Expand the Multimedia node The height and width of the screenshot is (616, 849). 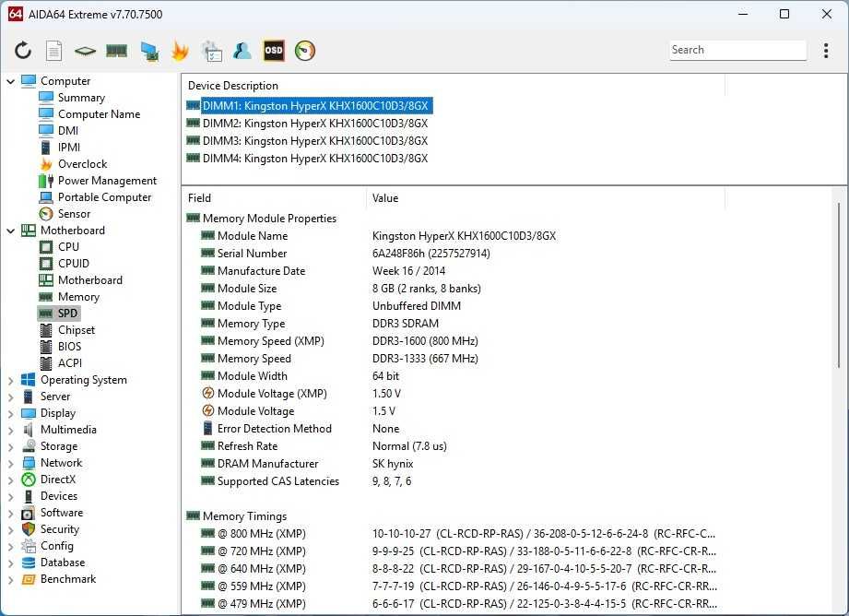point(10,430)
